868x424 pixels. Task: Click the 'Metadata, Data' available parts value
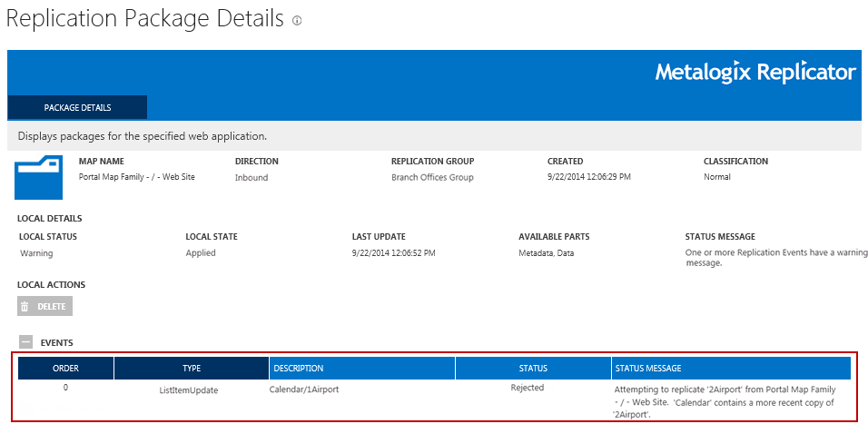coord(547,253)
